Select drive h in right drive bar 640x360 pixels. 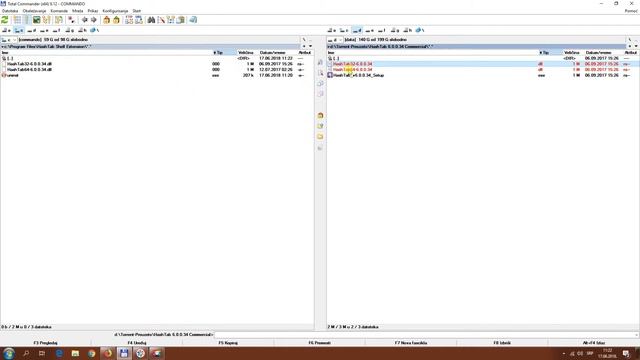407,30
